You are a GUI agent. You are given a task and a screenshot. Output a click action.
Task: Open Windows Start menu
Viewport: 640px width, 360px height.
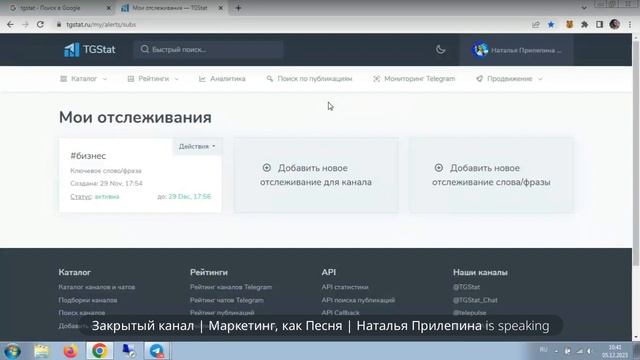click(12, 351)
